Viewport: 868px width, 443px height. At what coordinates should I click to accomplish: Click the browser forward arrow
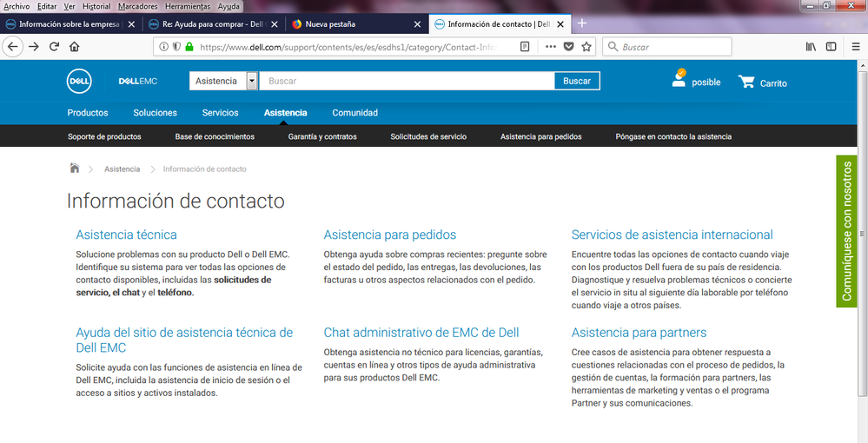(34, 47)
